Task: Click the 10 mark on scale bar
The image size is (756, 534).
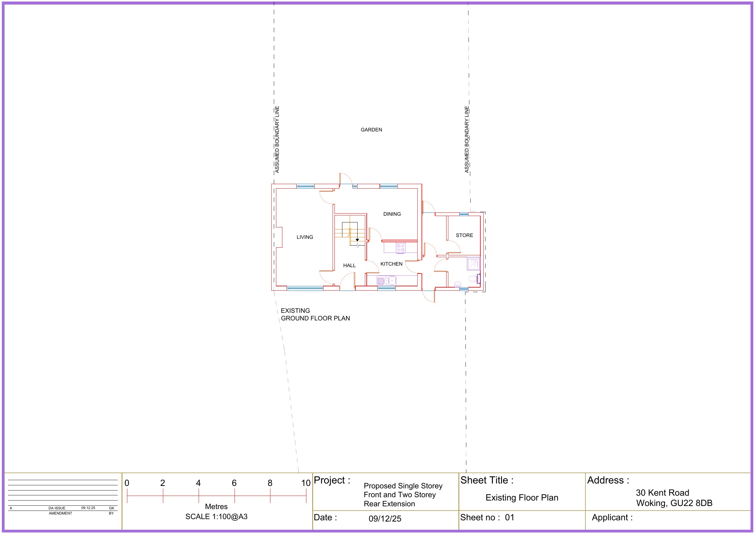Action: [306, 483]
